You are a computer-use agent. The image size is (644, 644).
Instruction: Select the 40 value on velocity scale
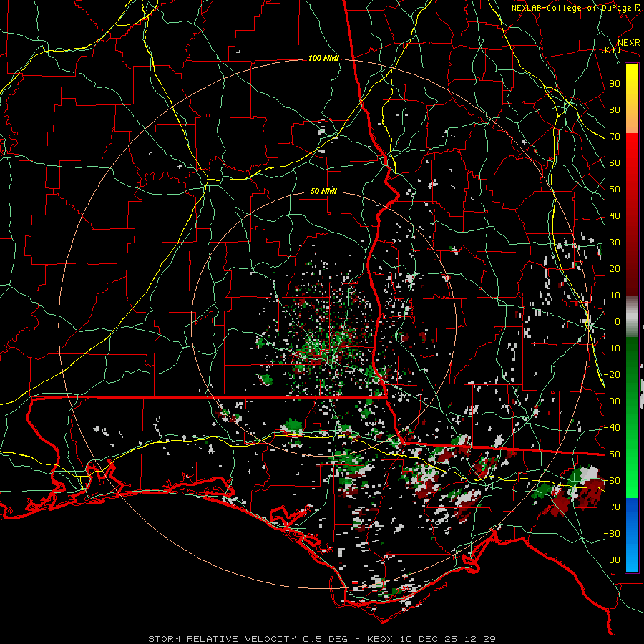[x=615, y=216]
